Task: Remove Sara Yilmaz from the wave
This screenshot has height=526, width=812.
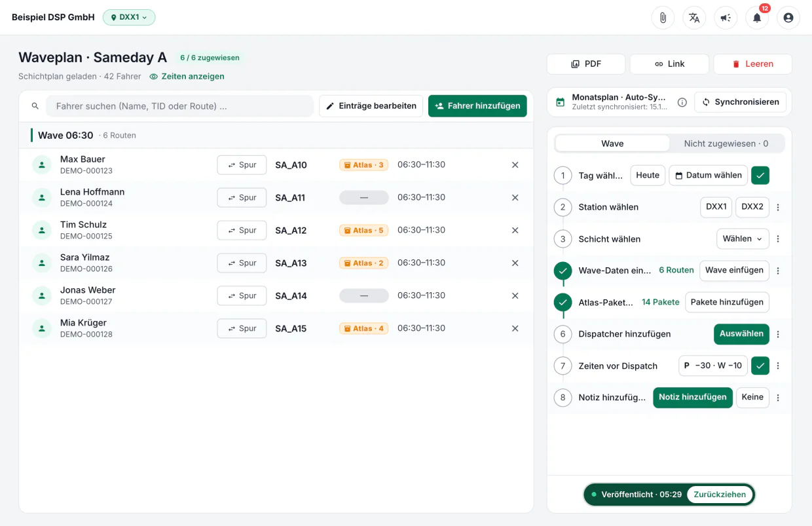Action: pos(515,263)
